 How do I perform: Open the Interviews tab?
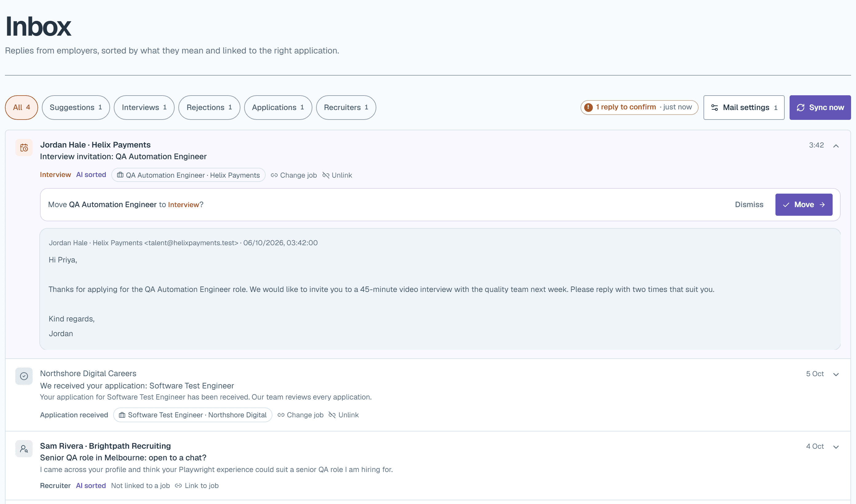pyautogui.click(x=144, y=108)
